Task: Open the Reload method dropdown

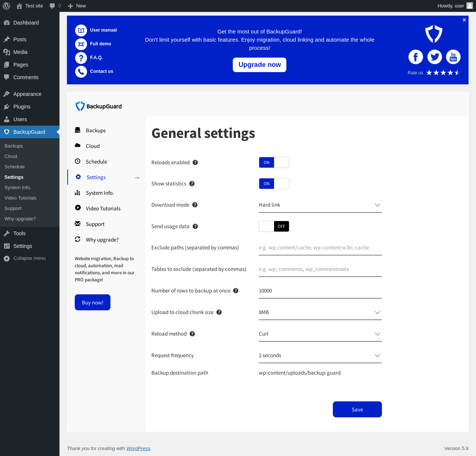Action: 320,334
